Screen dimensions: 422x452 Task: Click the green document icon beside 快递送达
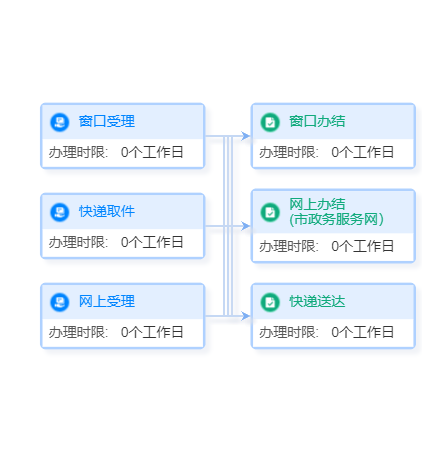[x=270, y=302]
